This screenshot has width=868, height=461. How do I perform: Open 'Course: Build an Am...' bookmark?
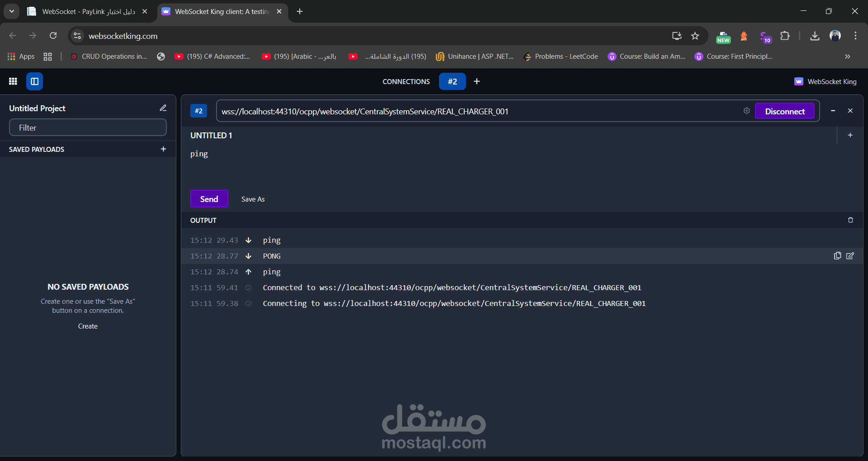[646, 56]
